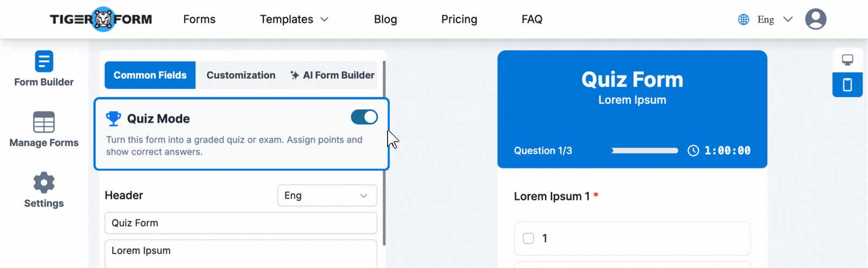This screenshot has width=868, height=268.
Task: Open the Header language Eng dropdown
Action: [327, 196]
